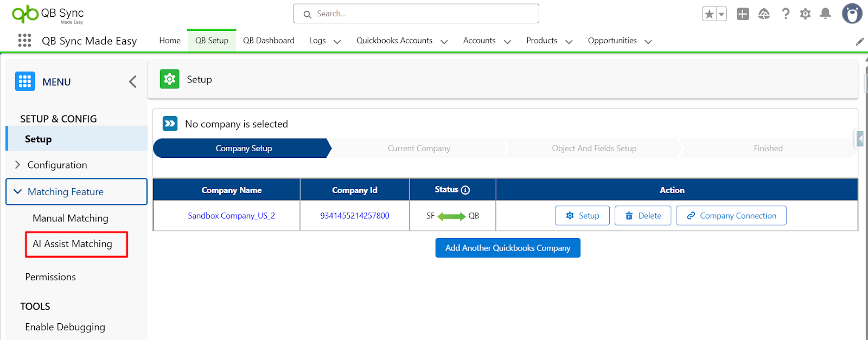This screenshot has height=340, width=868.
Task: Click the QB Sync logo
Action: click(x=48, y=14)
